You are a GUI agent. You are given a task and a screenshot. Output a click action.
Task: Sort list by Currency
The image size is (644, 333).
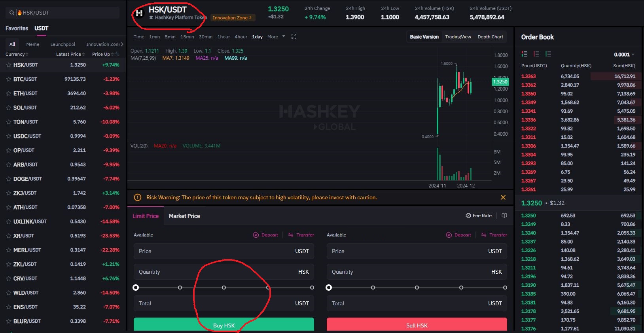point(17,54)
